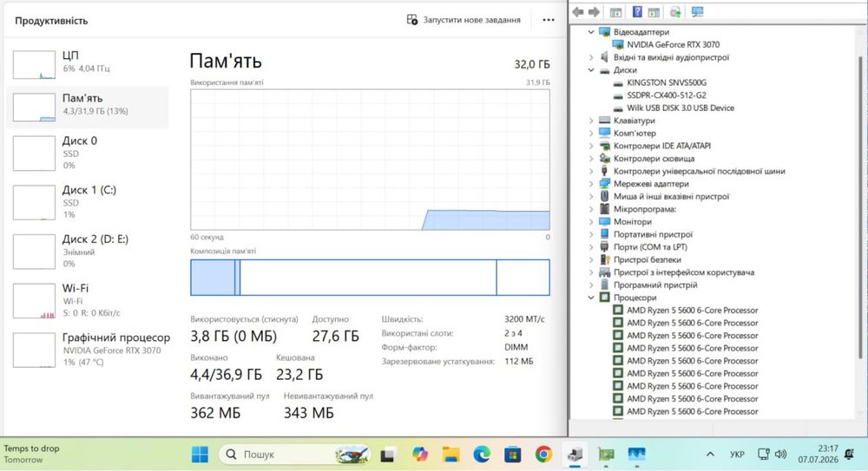Collapse the Відеоадаптери tree node

[590, 32]
